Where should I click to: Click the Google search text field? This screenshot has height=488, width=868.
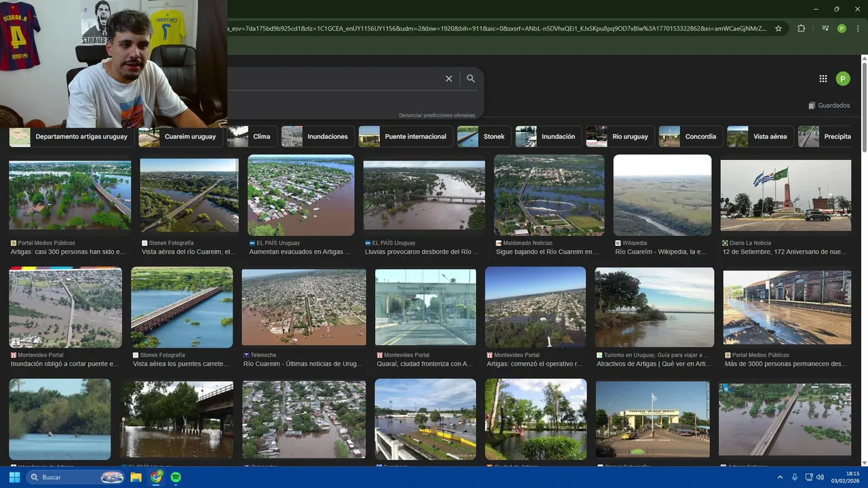(x=334, y=79)
